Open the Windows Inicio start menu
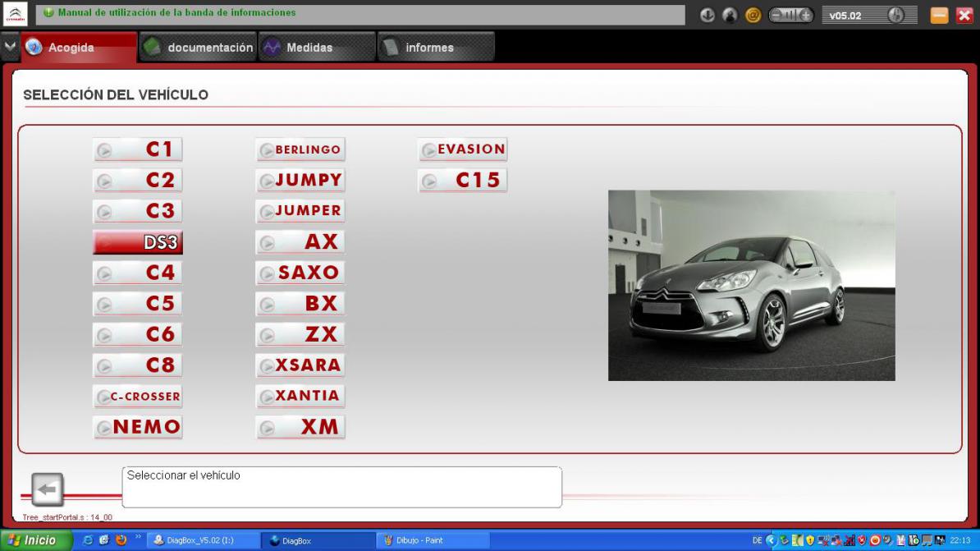The height and width of the screenshot is (551, 980). pos(36,540)
